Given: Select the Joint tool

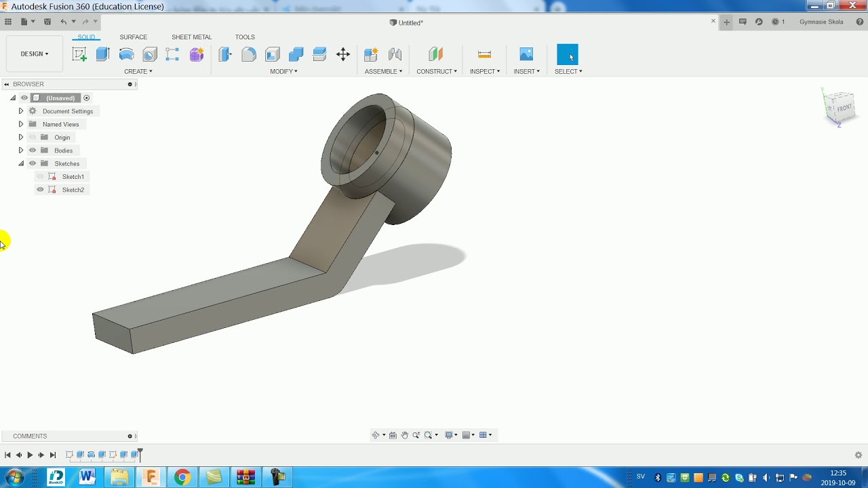Looking at the screenshot, I should pyautogui.click(x=395, y=54).
